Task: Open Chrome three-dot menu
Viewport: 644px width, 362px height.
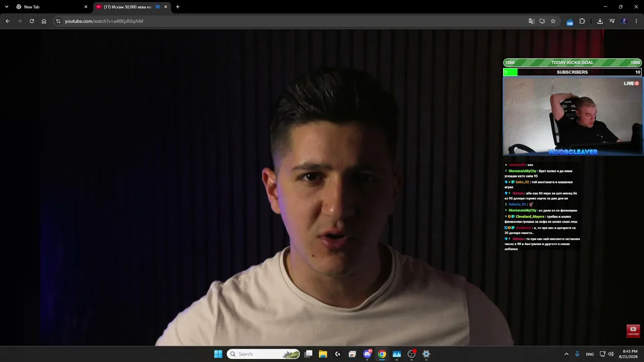Action: [636, 21]
